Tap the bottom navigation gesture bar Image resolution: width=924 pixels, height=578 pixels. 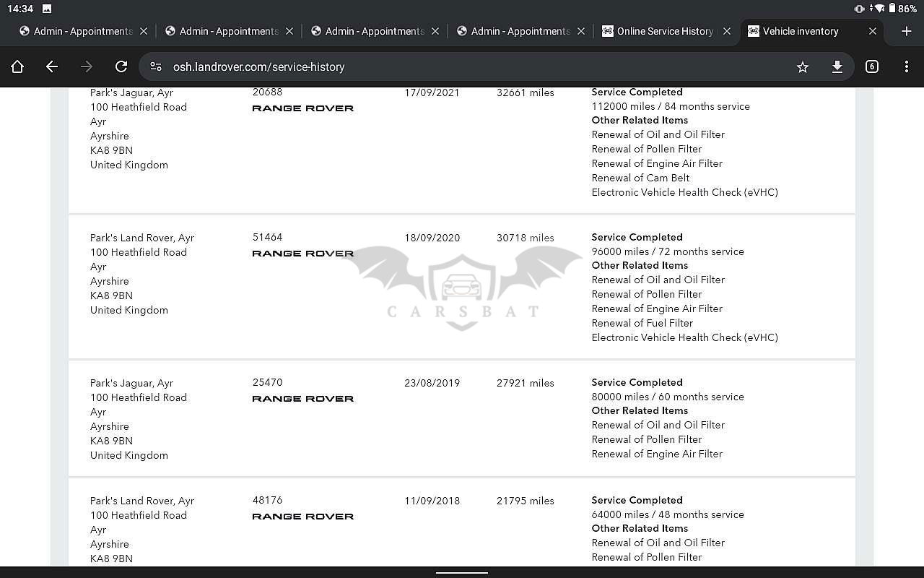click(462, 573)
